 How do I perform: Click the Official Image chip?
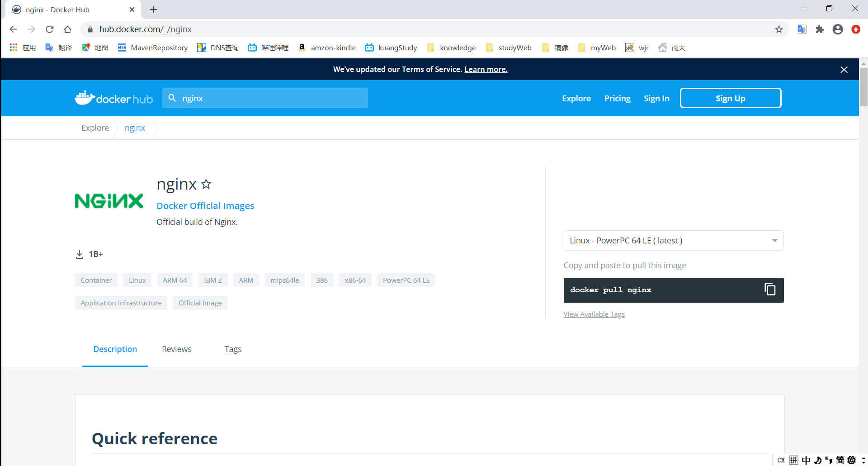[x=200, y=303]
